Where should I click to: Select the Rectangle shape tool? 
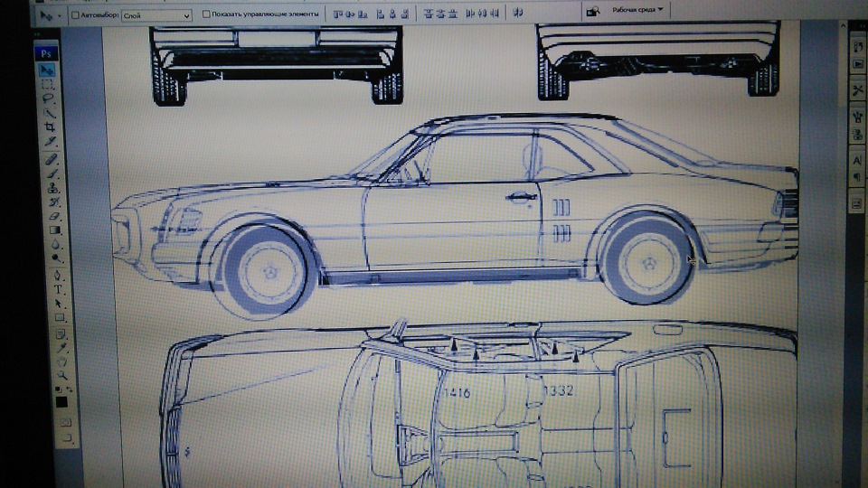(x=60, y=318)
